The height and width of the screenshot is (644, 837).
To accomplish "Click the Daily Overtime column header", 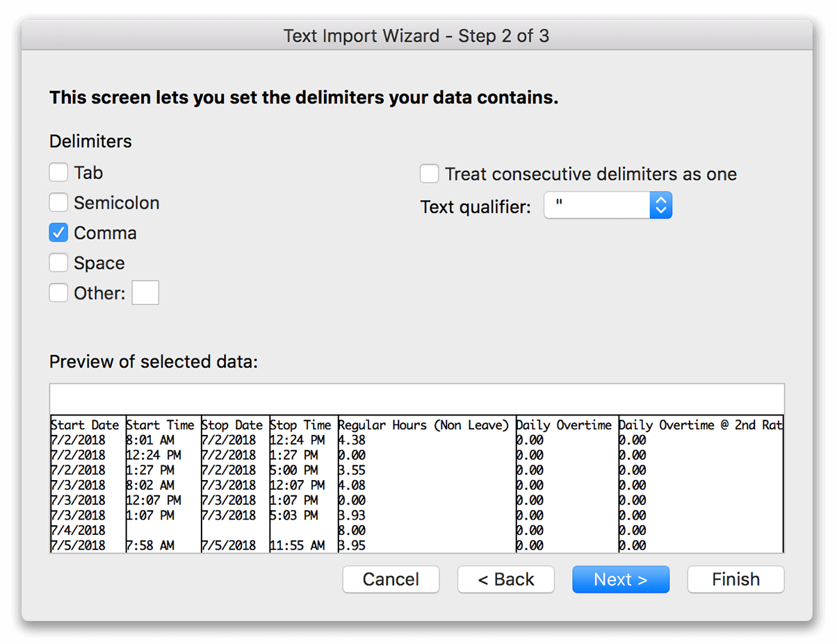I will [x=565, y=424].
